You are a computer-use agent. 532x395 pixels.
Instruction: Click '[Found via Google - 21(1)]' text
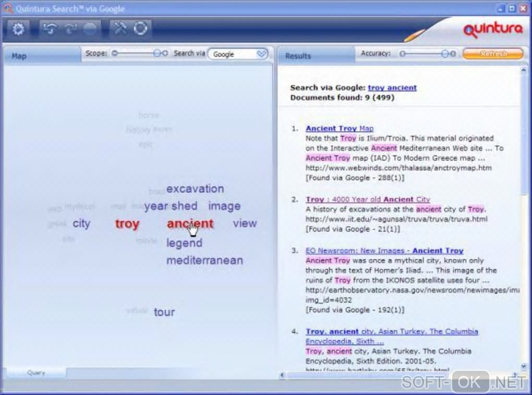click(x=353, y=229)
